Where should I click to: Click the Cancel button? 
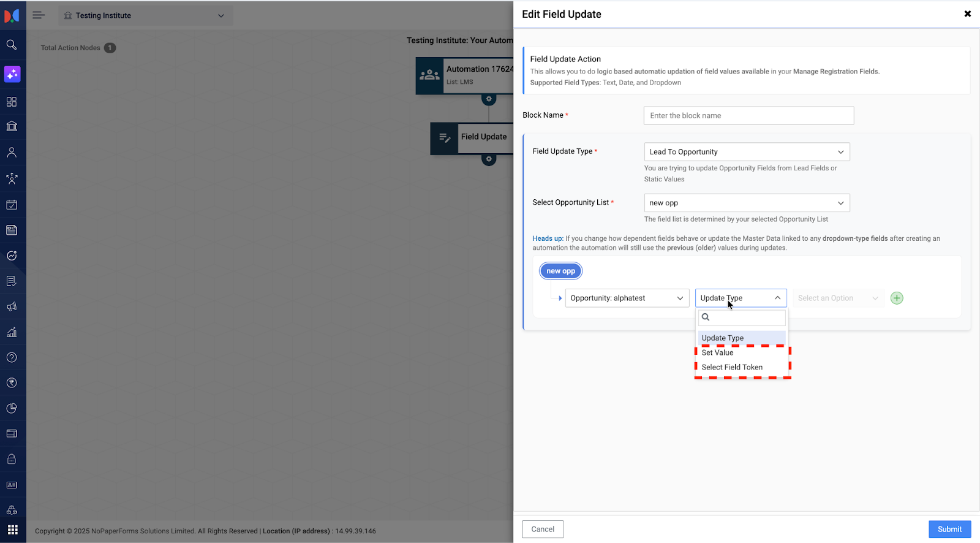[542, 530]
